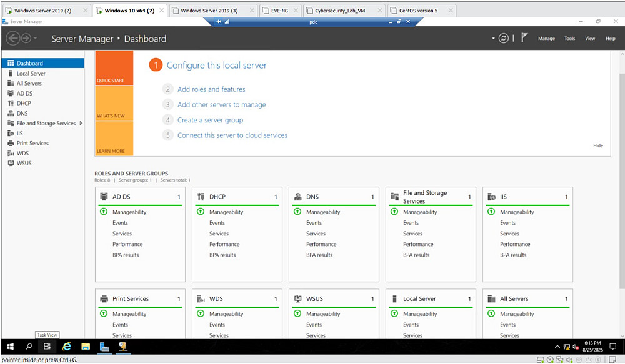Show hidden system tray icons
The image size is (625, 364).
click(557, 347)
